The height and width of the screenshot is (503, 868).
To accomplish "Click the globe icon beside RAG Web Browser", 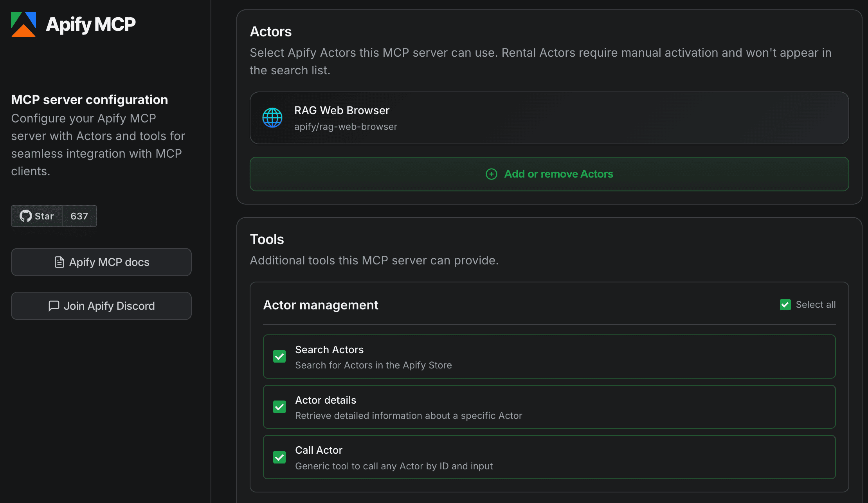I will pos(272,117).
